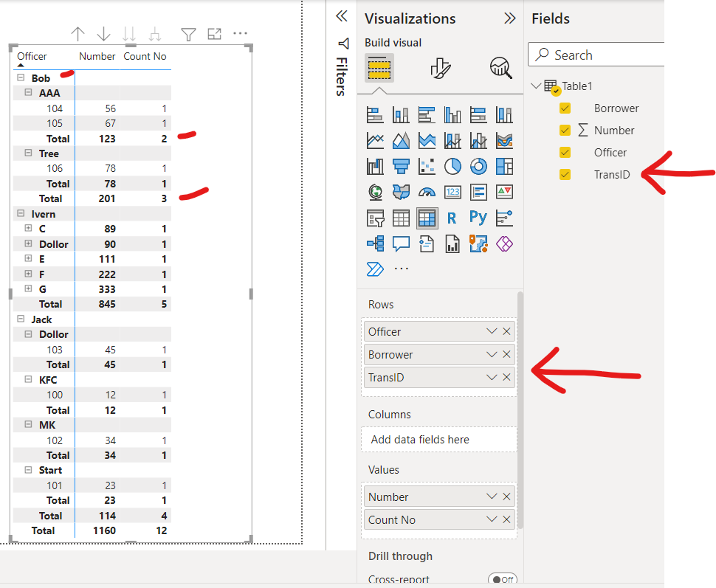This screenshot has height=588, width=716.
Task: Select the card (123) visual
Action: point(452,193)
